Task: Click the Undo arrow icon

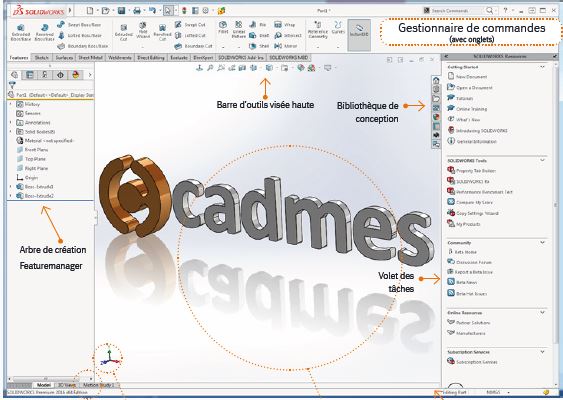Action: (152, 11)
